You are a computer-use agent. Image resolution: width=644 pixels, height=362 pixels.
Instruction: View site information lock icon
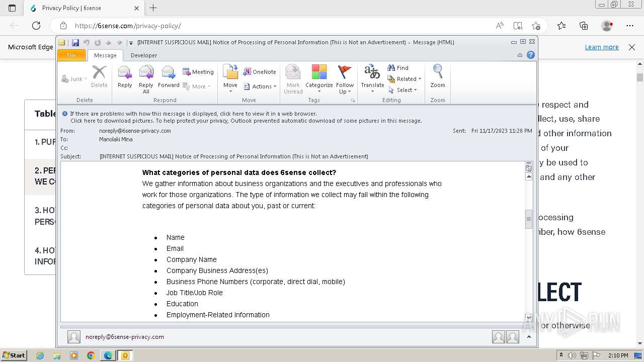click(63, 26)
